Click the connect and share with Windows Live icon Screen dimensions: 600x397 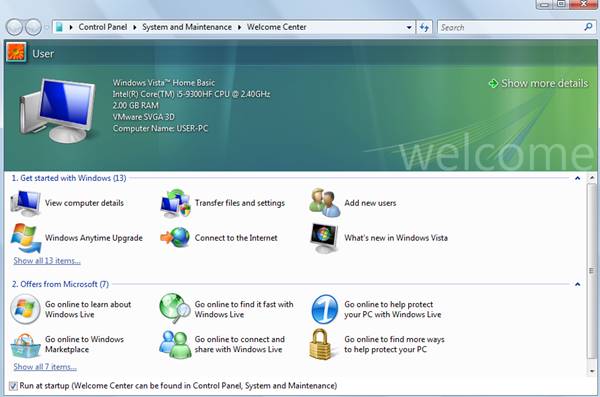(175, 345)
